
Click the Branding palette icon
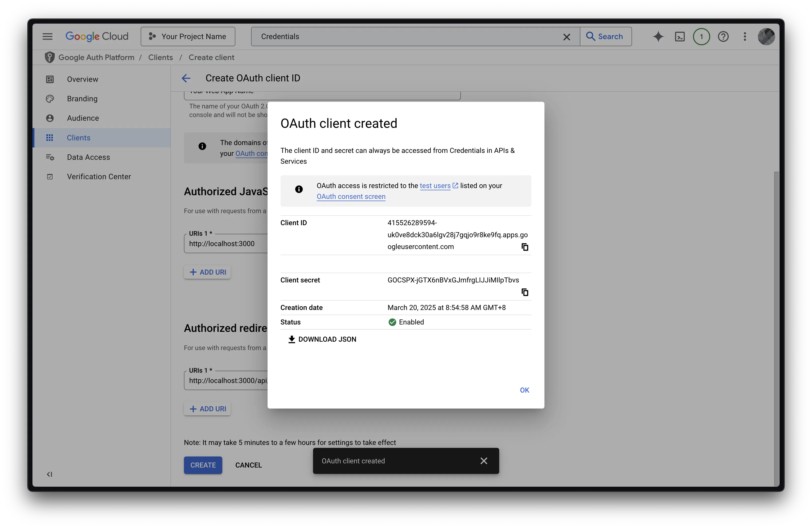[x=50, y=99]
